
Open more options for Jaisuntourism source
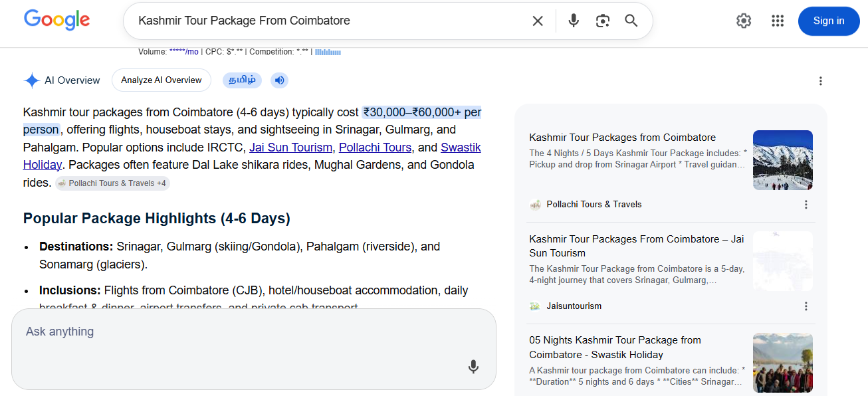[806, 306]
